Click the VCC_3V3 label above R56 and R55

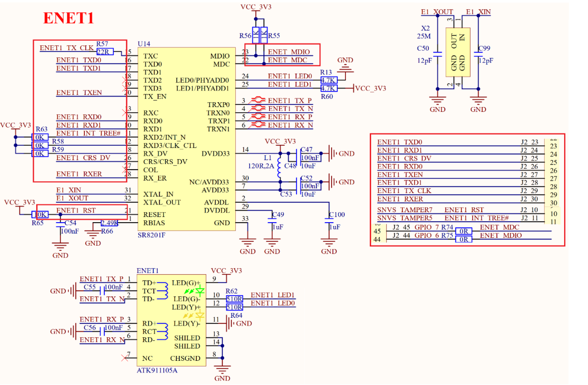click(256, 7)
